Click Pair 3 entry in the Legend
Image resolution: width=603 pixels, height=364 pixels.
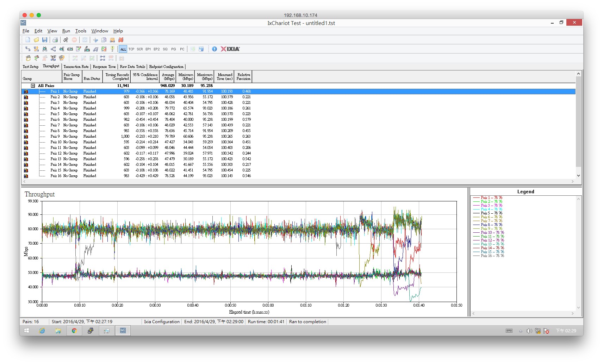coord(488,205)
